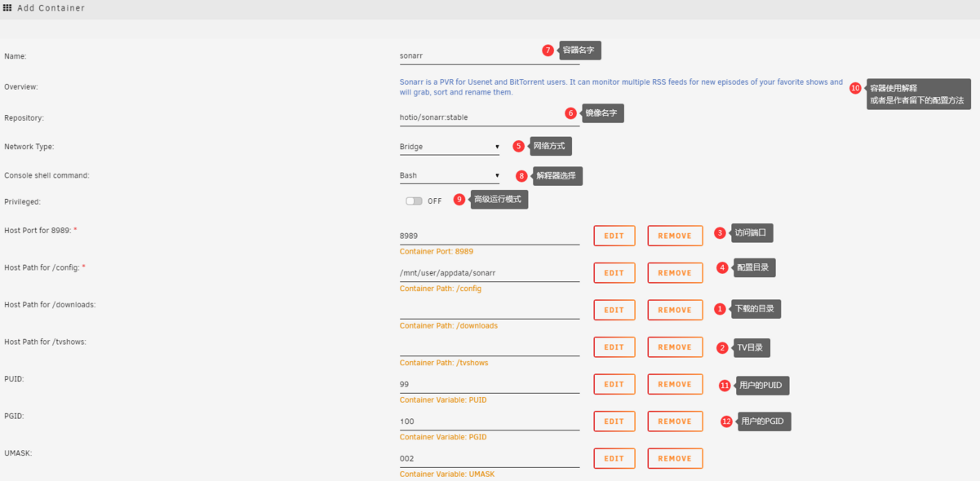Click Edit for the /downloads path

[x=614, y=310]
